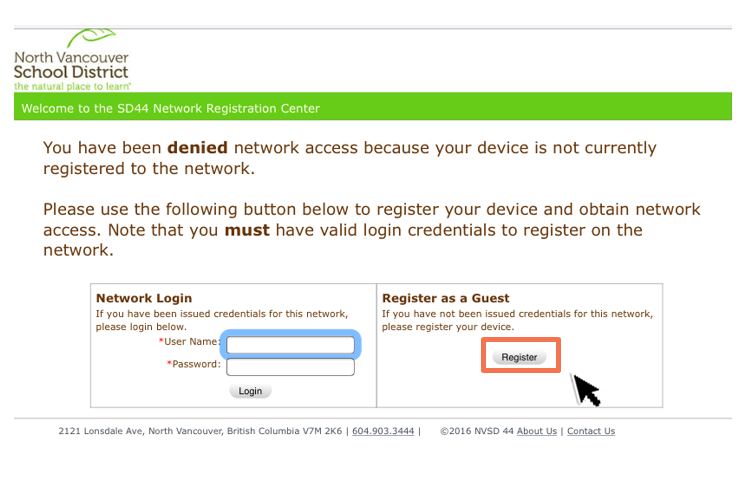Click the 2121 Lonsdale Ave address text
Viewport: 743px width, 482px height.
point(200,432)
